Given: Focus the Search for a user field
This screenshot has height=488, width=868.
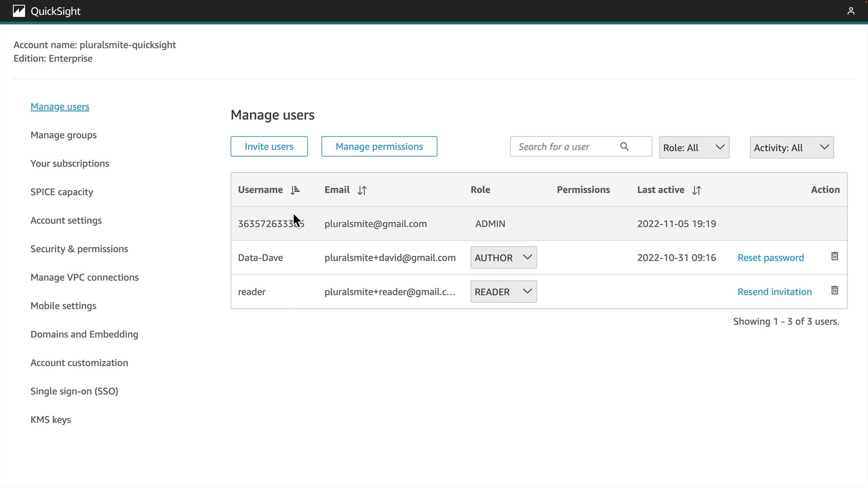Looking at the screenshot, I should click(x=565, y=147).
